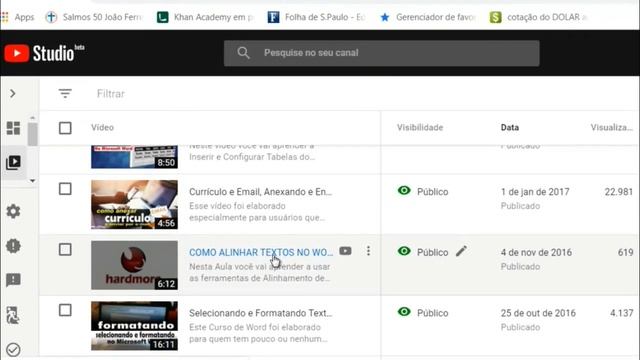Sort by the Visualiza... column header

point(611,127)
